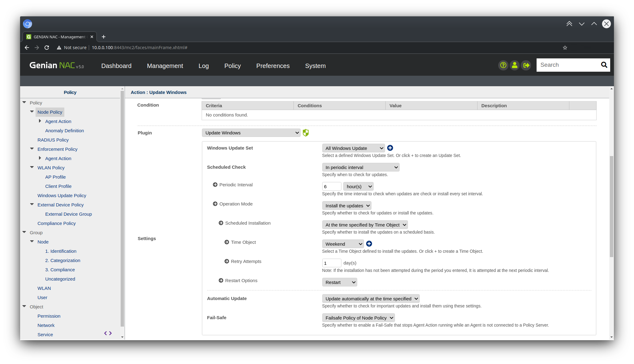Open the user profile icon
Viewport: 634px width, 364px height.
[x=515, y=65]
